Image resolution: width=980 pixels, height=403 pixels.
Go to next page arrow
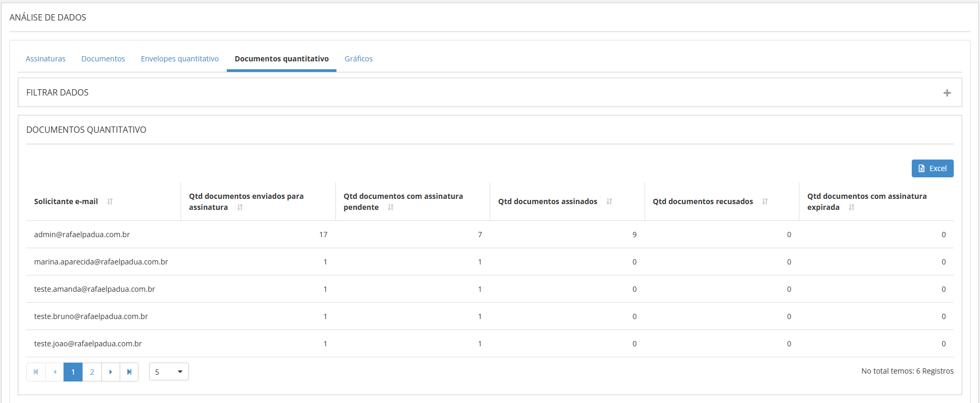tap(111, 372)
